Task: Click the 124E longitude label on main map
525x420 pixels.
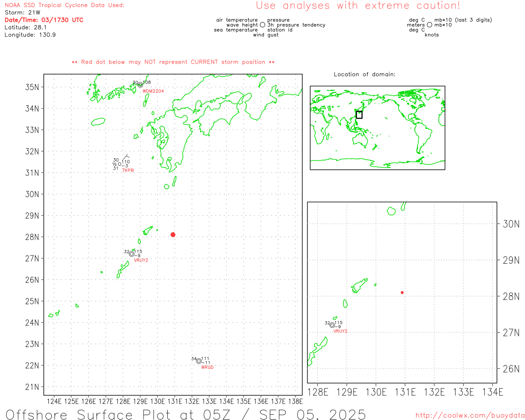Action: pyautogui.click(x=54, y=401)
